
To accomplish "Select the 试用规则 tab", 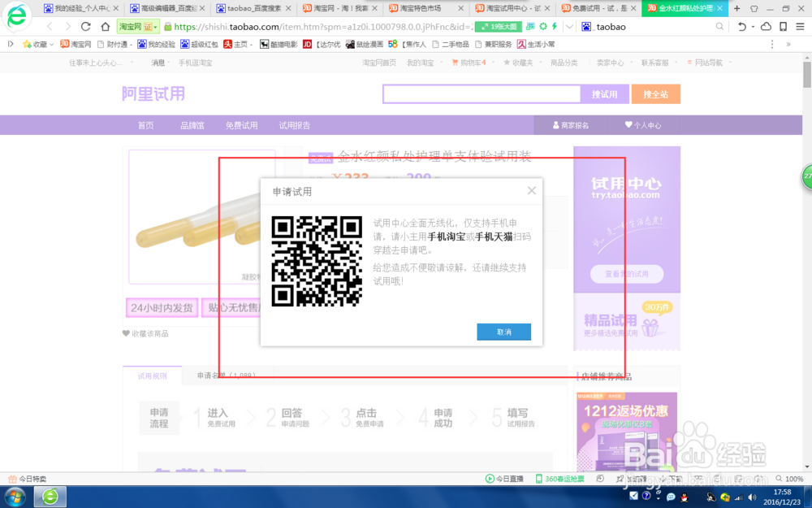I will coord(153,376).
